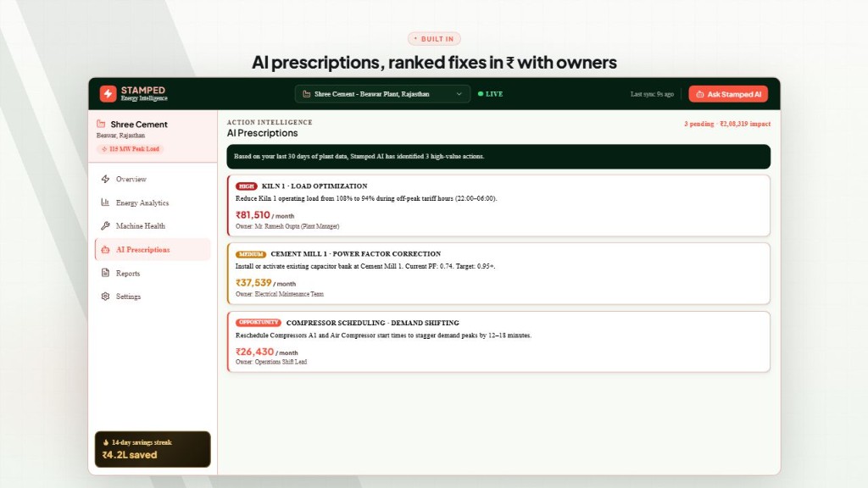
Task: Open the Overview menu item
Action: (153, 180)
